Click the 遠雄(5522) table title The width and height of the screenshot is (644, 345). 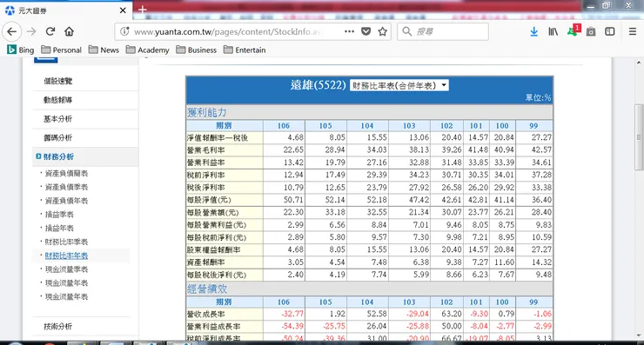tap(318, 85)
